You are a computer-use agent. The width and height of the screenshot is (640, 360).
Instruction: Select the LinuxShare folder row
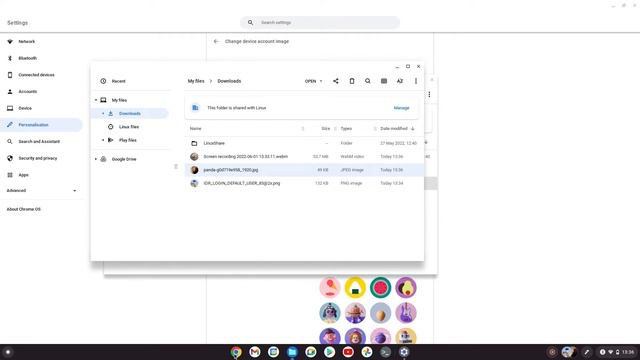point(304,143)
